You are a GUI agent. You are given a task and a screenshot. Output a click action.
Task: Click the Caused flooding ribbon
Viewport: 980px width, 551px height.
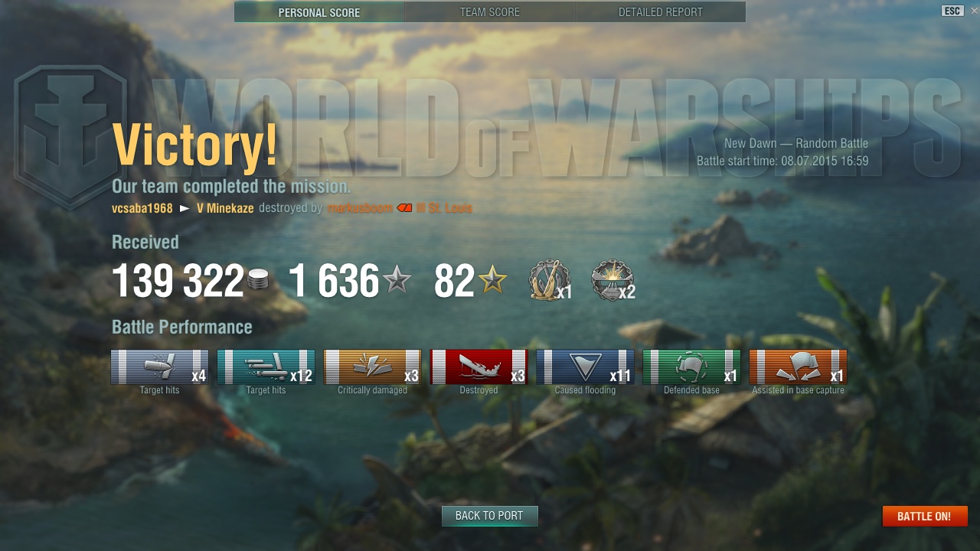585,367
